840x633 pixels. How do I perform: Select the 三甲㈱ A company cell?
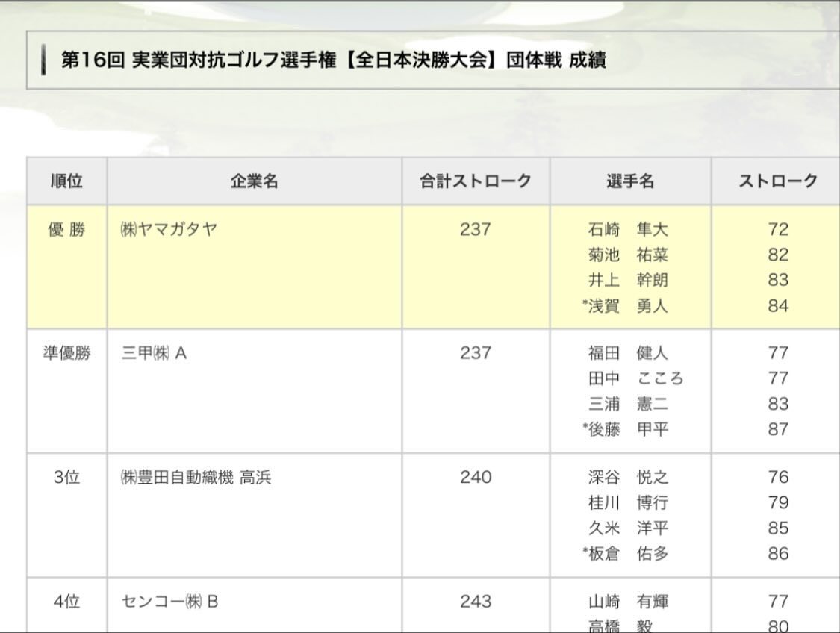(154, 353)
